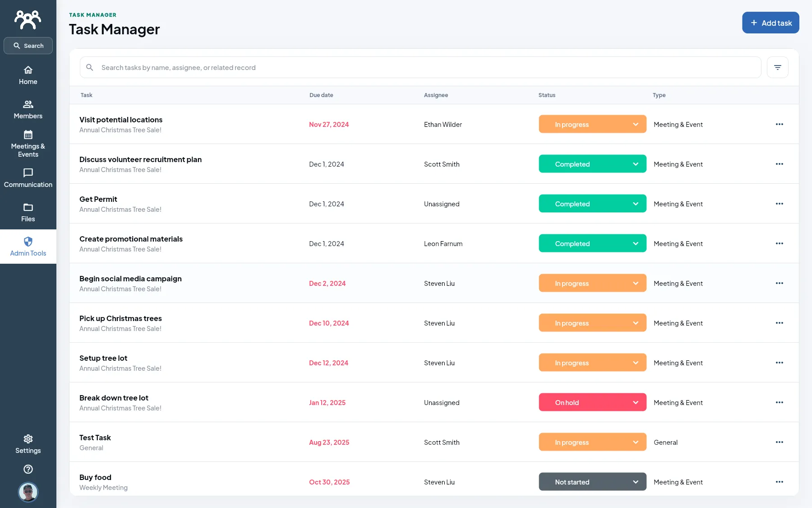812x508 pixels.
Task: Open Settings from the sidebar
Action: point(28,444)
